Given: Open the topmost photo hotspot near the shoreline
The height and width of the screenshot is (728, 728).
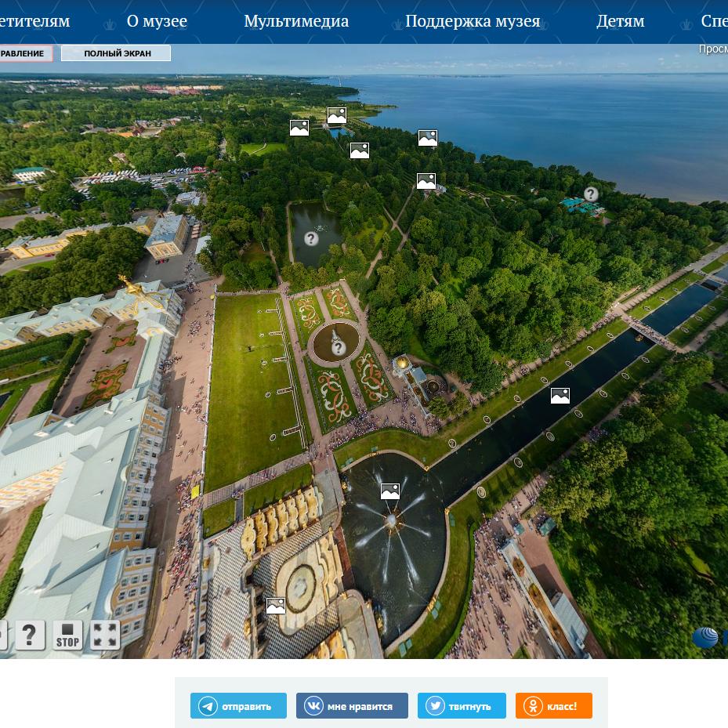Looking at the screenshot, I should coord(337,115).
